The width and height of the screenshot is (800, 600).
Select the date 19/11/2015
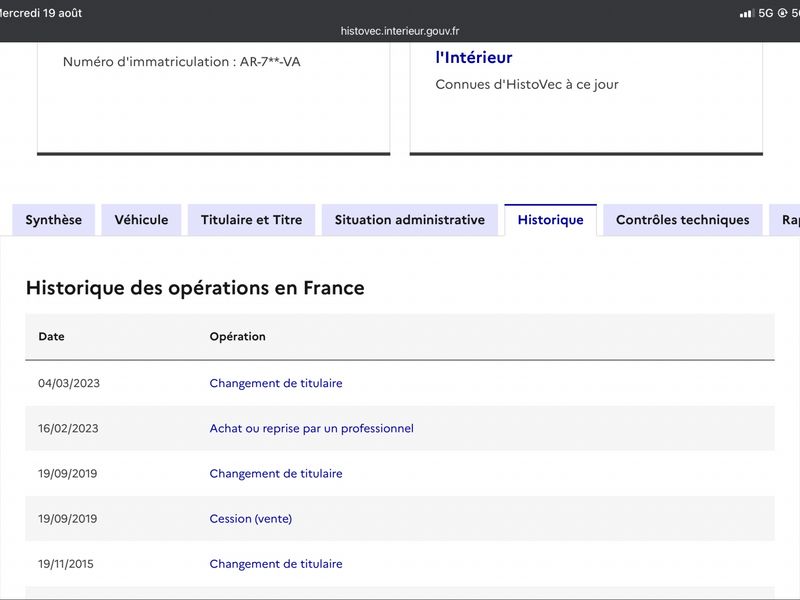coord(66,564)
